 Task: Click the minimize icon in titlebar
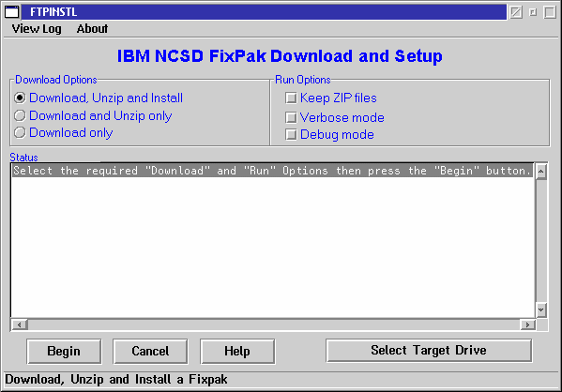click(533, 12)
